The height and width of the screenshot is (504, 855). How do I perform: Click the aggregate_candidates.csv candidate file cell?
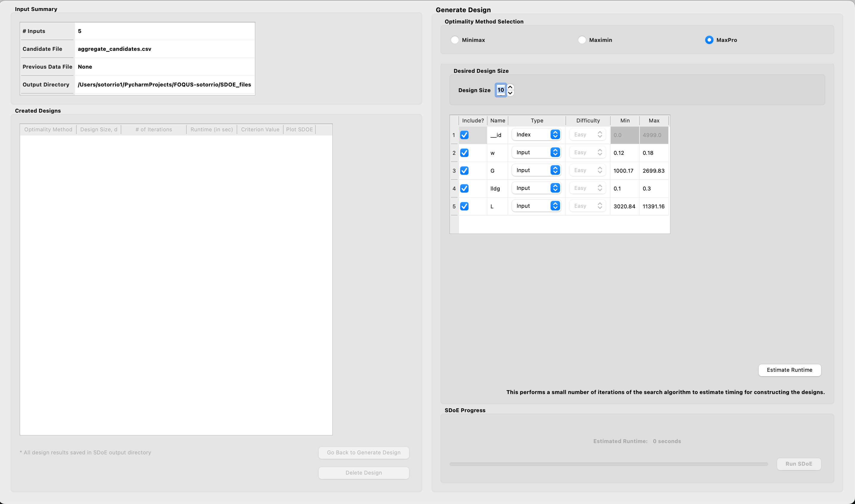(165, 49)
